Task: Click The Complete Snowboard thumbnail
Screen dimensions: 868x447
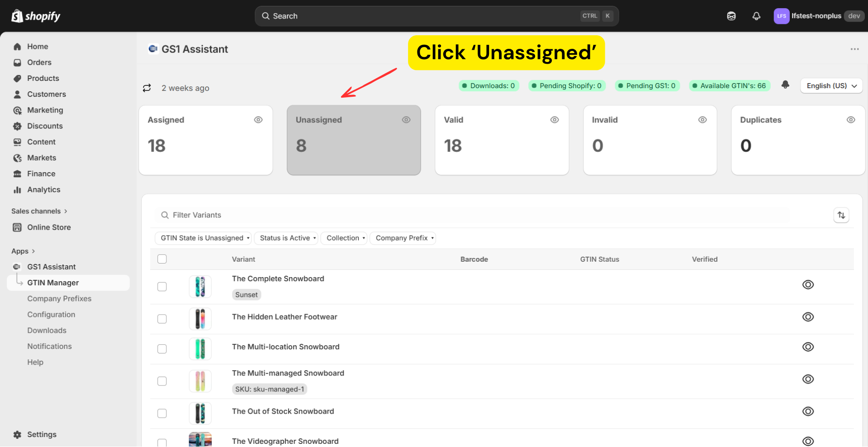Action: [x=200, y=287]
